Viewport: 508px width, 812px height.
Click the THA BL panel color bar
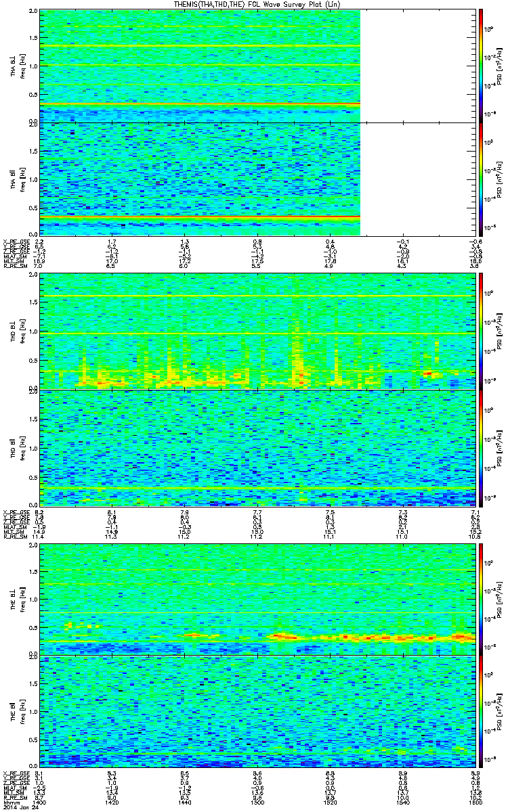481,66
